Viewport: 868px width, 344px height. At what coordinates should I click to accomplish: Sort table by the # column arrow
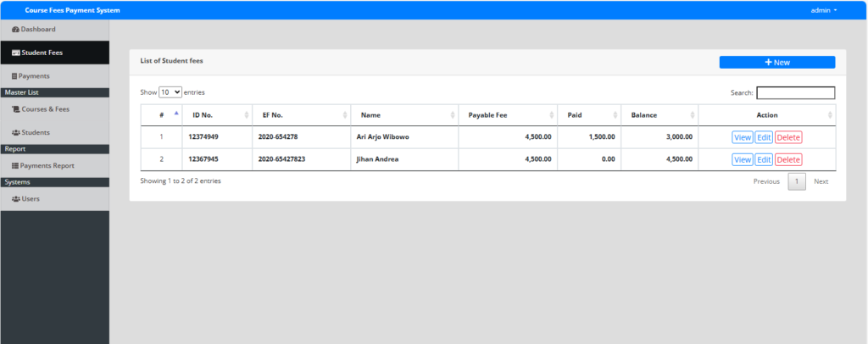176,114
